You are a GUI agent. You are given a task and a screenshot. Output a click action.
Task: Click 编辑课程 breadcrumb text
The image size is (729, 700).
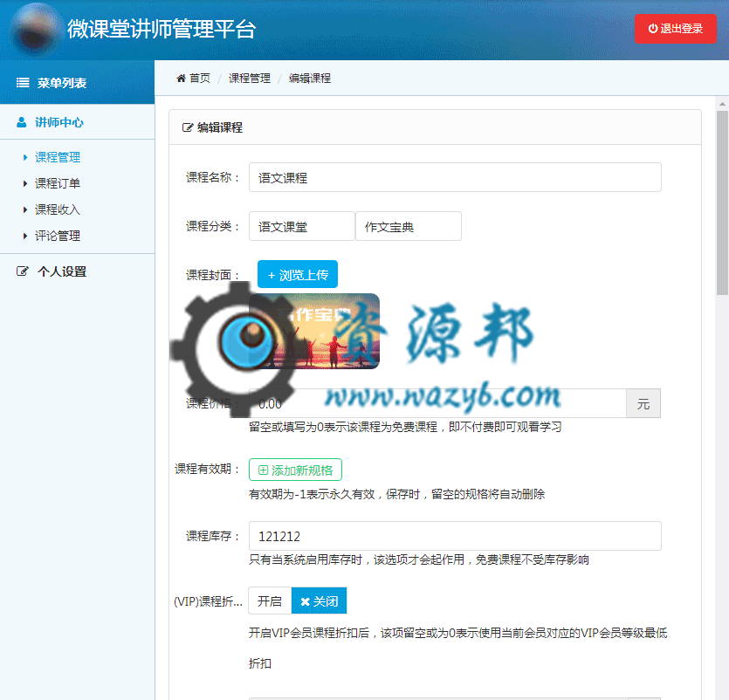(310, 78)
